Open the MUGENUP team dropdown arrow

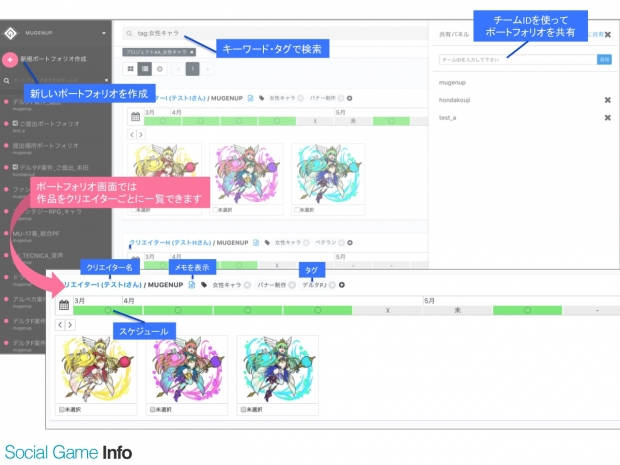click(x=104, y=33)
